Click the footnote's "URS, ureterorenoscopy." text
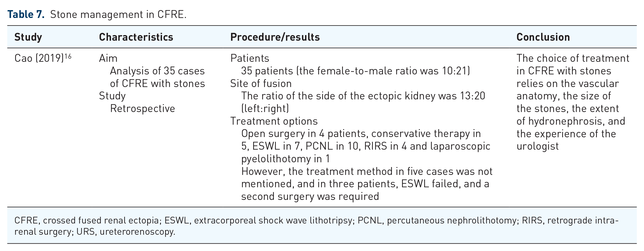This screenshot has width=644, height=251. [x=126, y=232]
